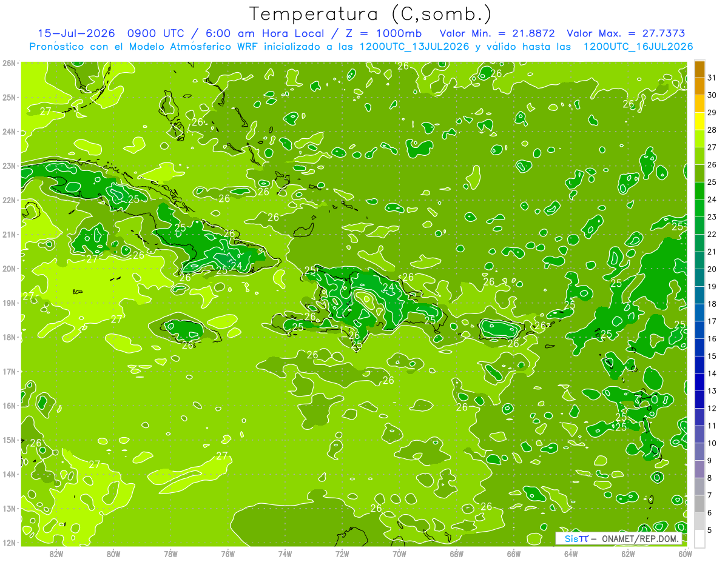The width and height of the screenshot is (728, 562).
Task: Click the 70W longitude axis label
Action: (399, 554)
